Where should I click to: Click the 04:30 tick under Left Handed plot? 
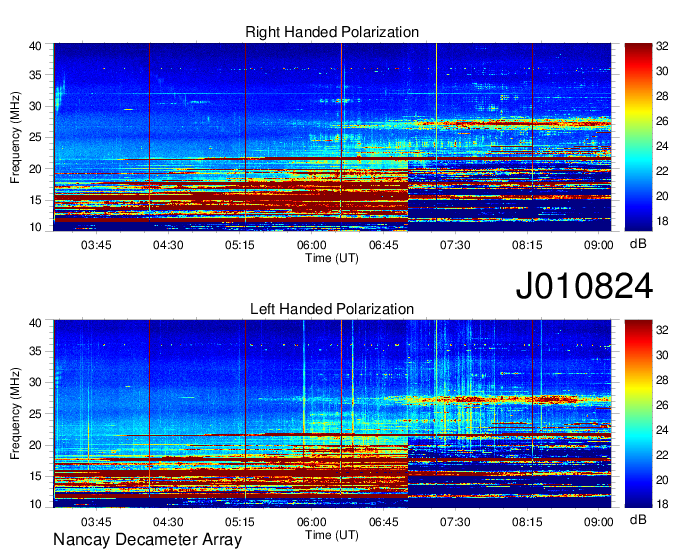[168, 522]
